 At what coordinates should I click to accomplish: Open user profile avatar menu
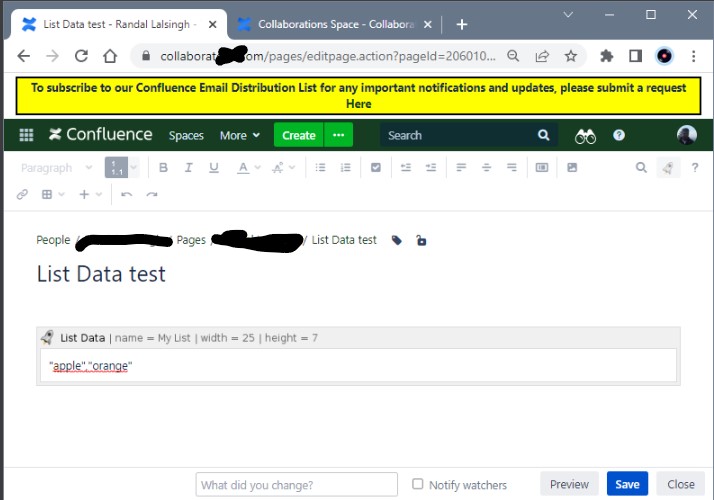(x=687, y=135)
